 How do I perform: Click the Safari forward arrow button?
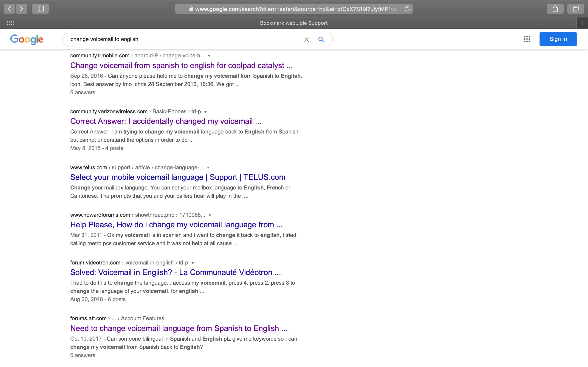pyautogui.click(x=21, y=9)
